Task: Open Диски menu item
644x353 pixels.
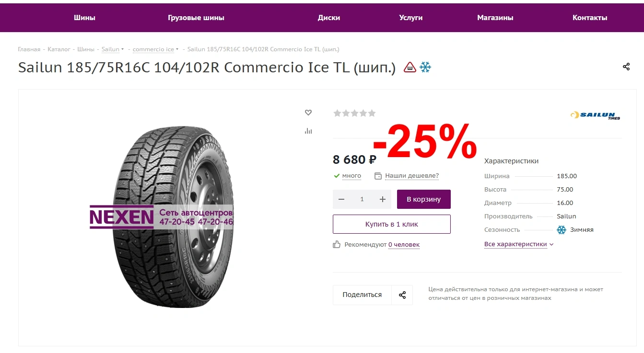Action: 329,18
